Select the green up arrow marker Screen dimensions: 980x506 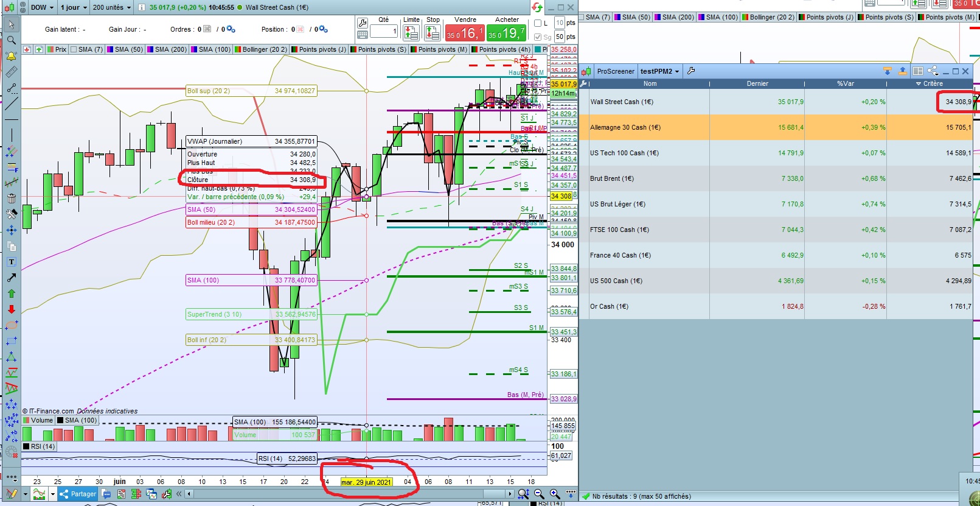coord(11,293)
